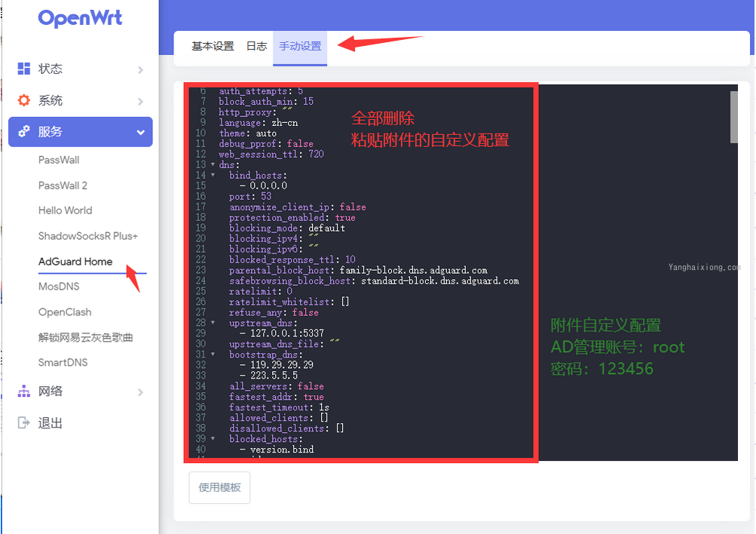
Task: Click the safebrowsing_block_host line
Action: 374,281
